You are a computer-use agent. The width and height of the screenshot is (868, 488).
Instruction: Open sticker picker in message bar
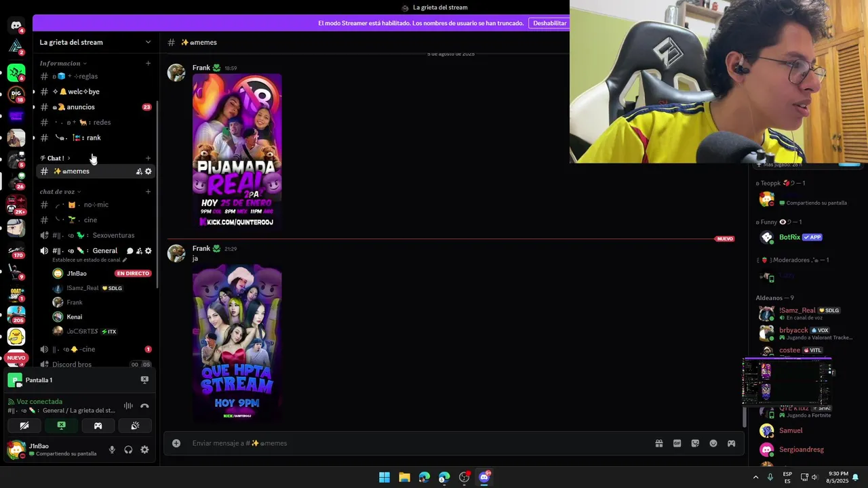coord(695,443)
